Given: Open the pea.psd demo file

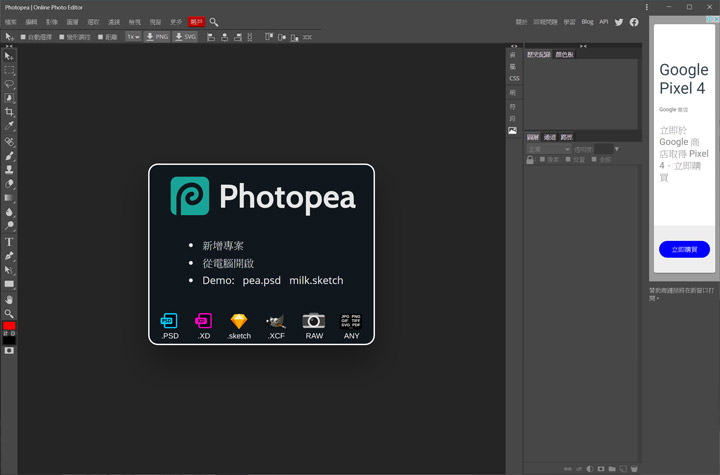Looking at the screenshot, I should coord(261,280).
